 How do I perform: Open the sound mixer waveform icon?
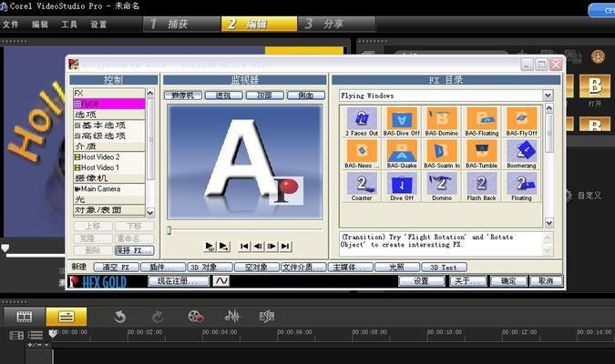(x=232, y=316)
